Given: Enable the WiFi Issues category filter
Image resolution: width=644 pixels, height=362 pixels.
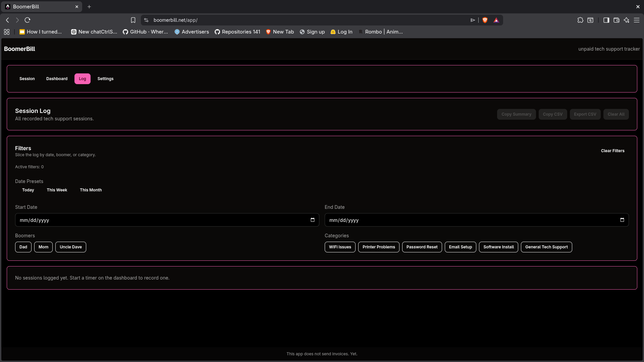Looking at the screenshot, I should click(340, 247).
